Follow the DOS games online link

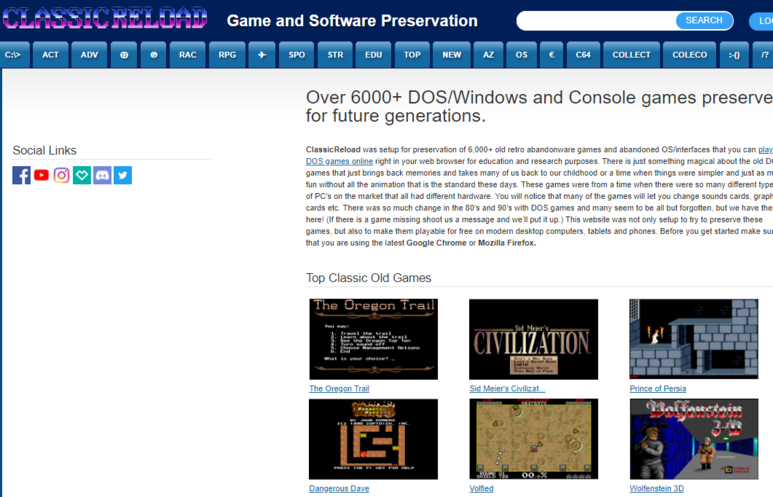339,161
